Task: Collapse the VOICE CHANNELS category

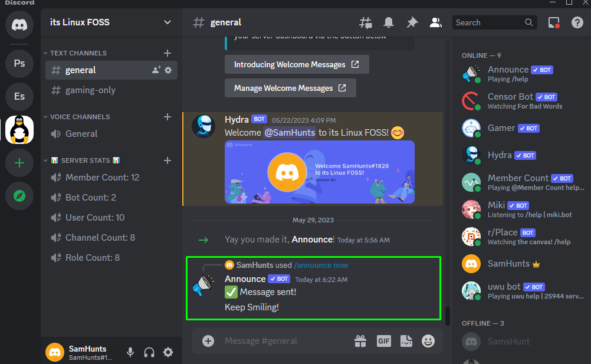Action: coord(77,117)
